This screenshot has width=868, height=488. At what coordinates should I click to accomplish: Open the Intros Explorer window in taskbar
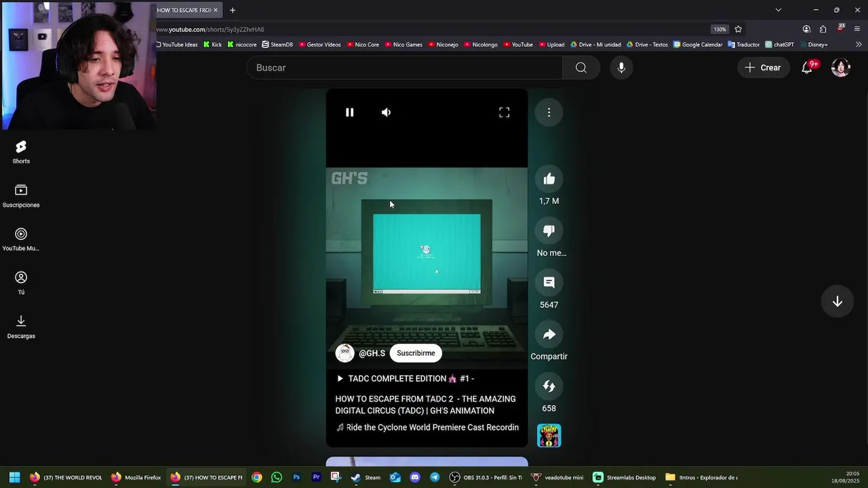(x=701, y=477)
